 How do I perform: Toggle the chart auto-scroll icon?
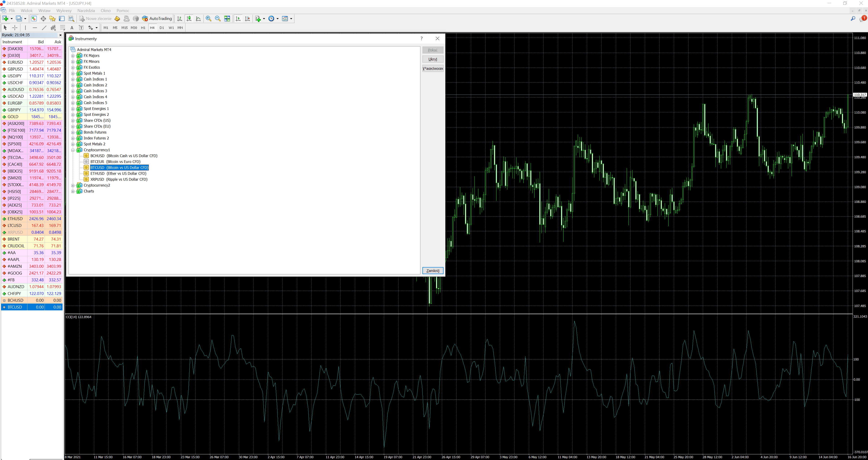tap(238, 19)
